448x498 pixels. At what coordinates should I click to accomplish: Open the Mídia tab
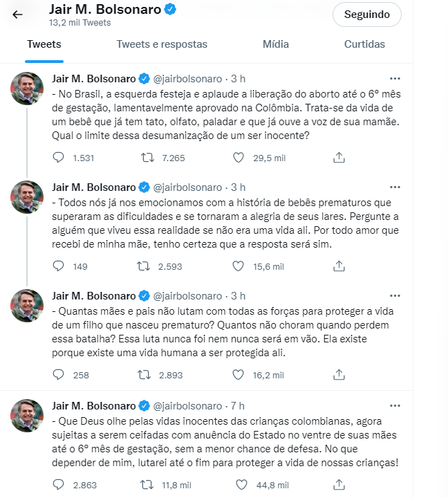click(x=276, y=44)
